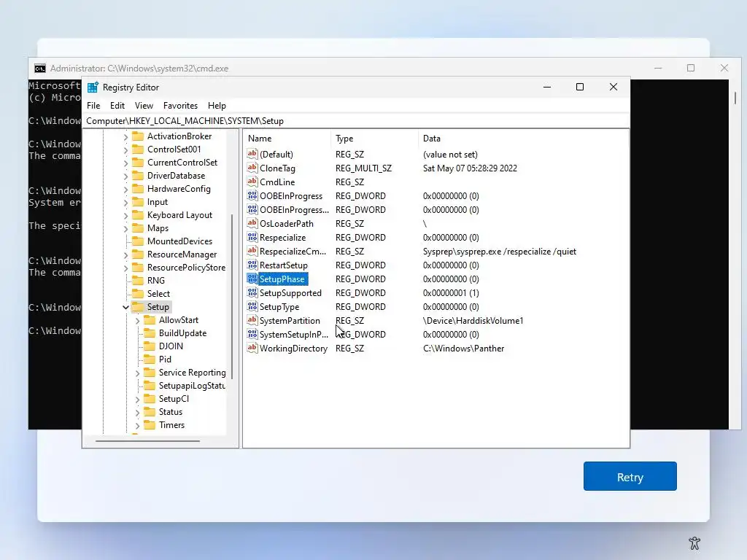747x560 pixels.
Task: Click the Pid folder icon
Action: [x=150, y=359]
